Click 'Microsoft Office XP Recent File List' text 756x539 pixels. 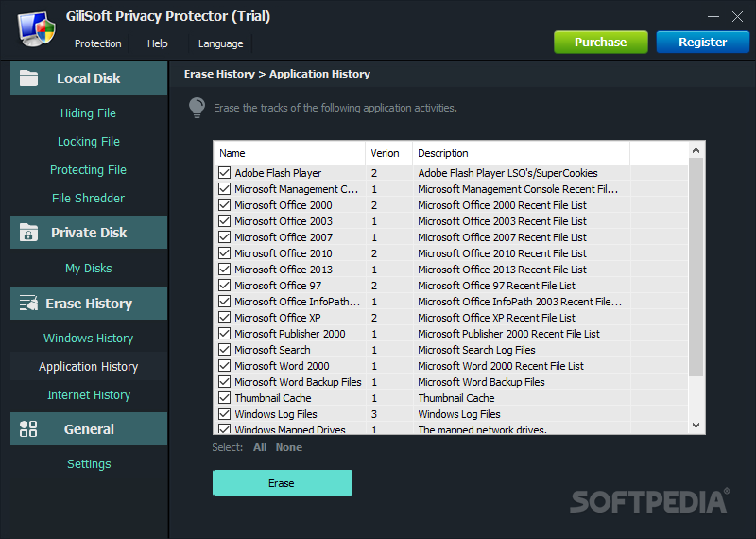(497, 318)
